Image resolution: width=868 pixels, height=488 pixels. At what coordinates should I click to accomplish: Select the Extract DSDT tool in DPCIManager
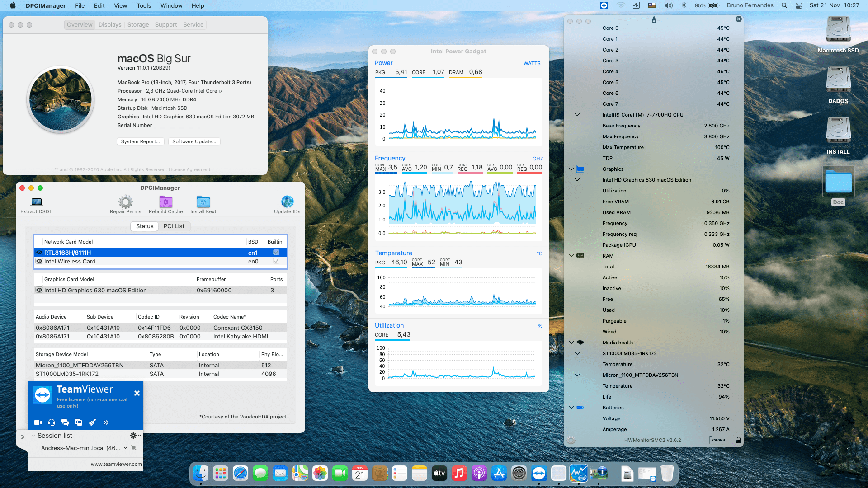click(x=36, y=202)
